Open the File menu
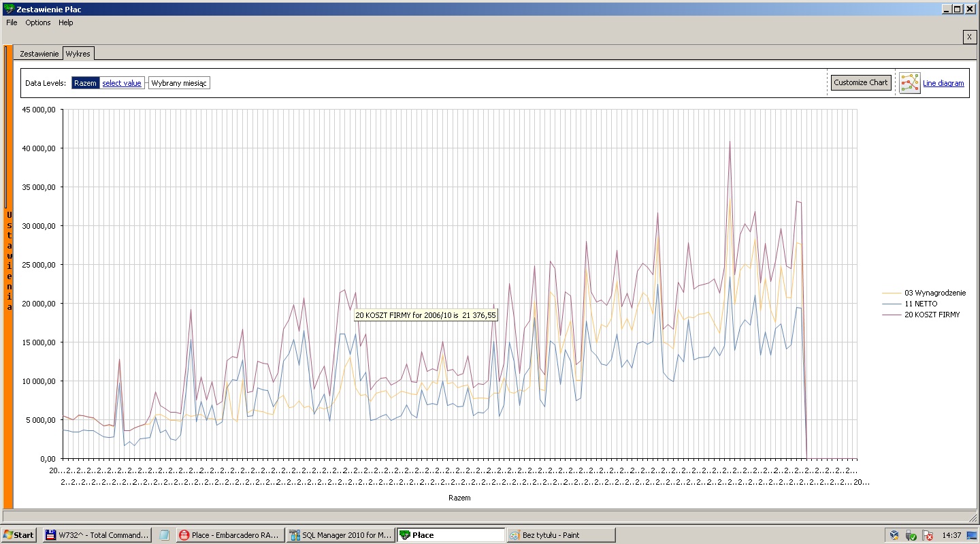This screenshot has height=544, width=980. click(12, 22)
